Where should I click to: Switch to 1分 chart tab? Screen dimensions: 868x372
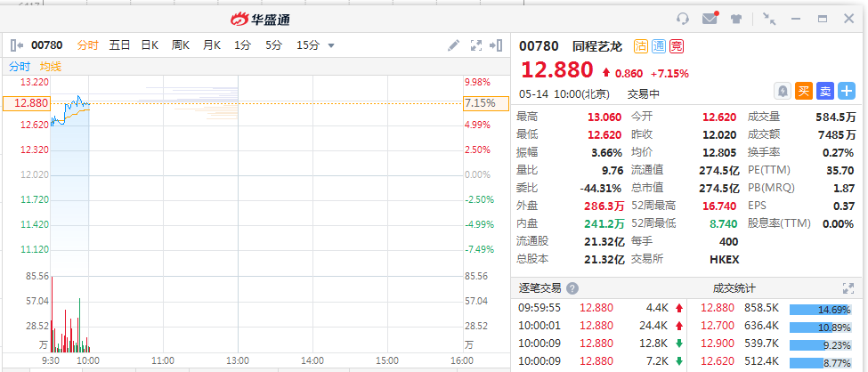pos(242,45)
